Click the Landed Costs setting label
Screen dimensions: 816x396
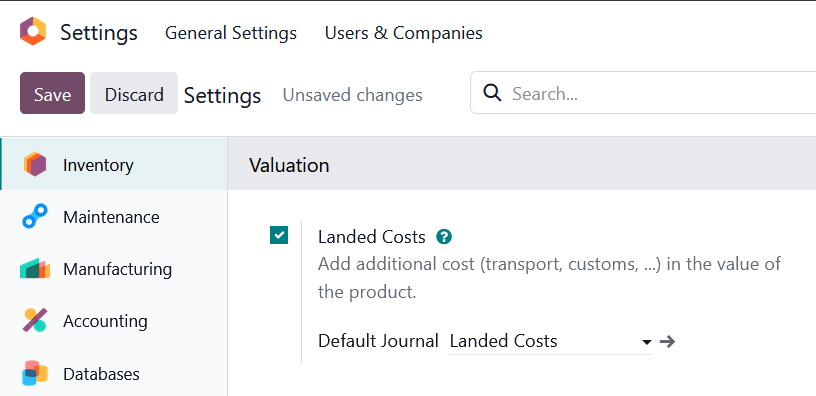pyautogui.click(x=372, y=237)
